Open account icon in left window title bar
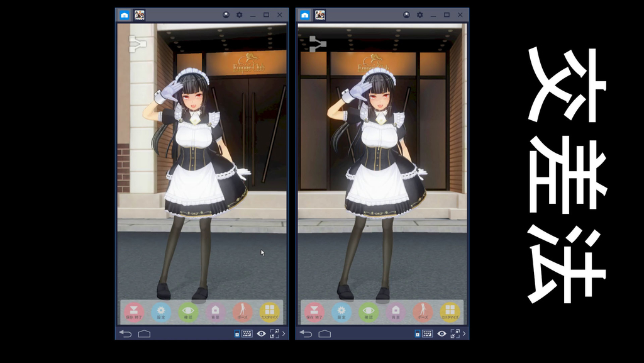This screenshot has height=363, width=644. pos(226,14)
